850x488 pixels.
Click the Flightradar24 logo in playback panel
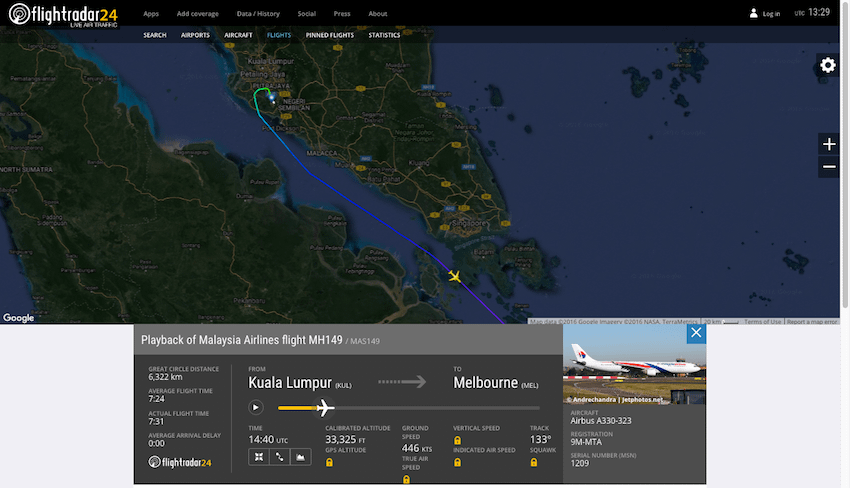click(x=179, y=462)
